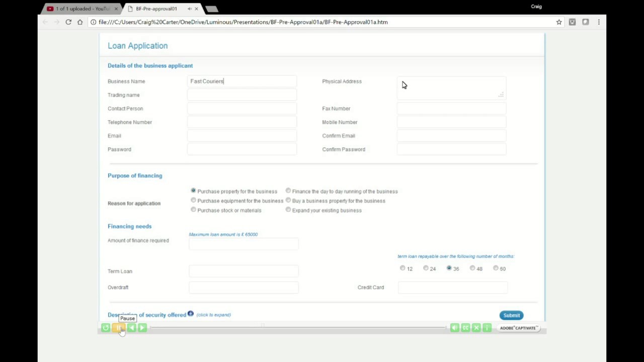This screenshot has height=362, width=644.
Task: Submit the loan application
Action: (512, 315)
